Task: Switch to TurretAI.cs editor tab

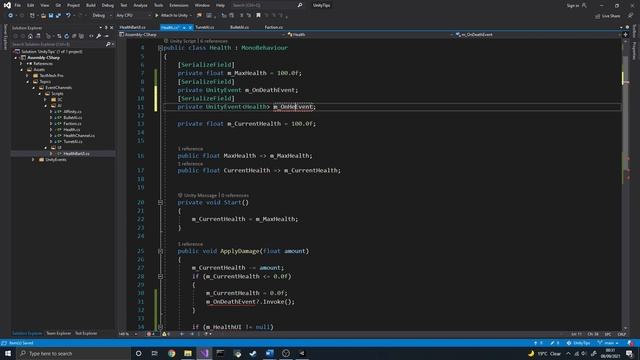Action: [x=204, y=27]
